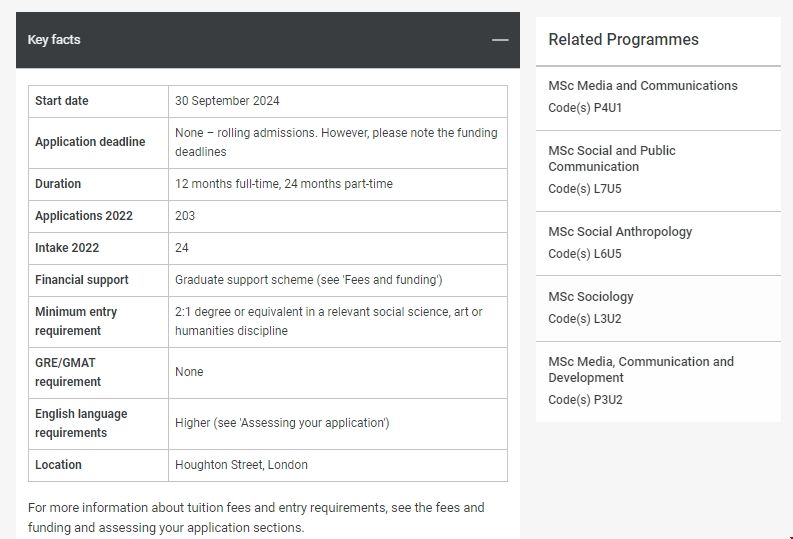Click the Applications 2022 row label
793x539 pixels.
[84, 216]
